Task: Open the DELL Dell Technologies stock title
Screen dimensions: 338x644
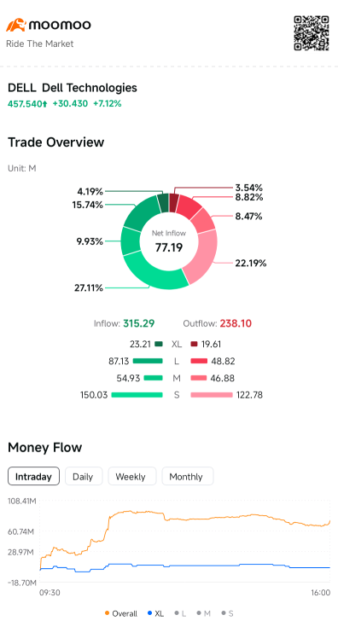Action: coord(73,88)
